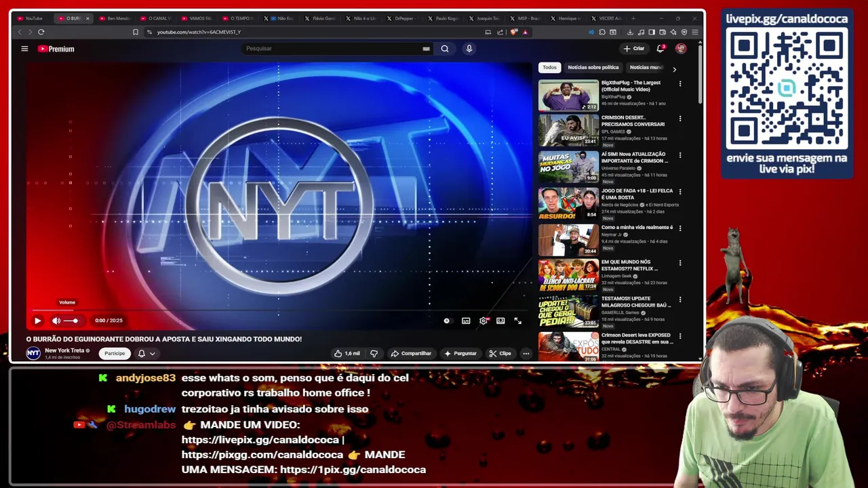Select the Notícias mund... chip

646,67
